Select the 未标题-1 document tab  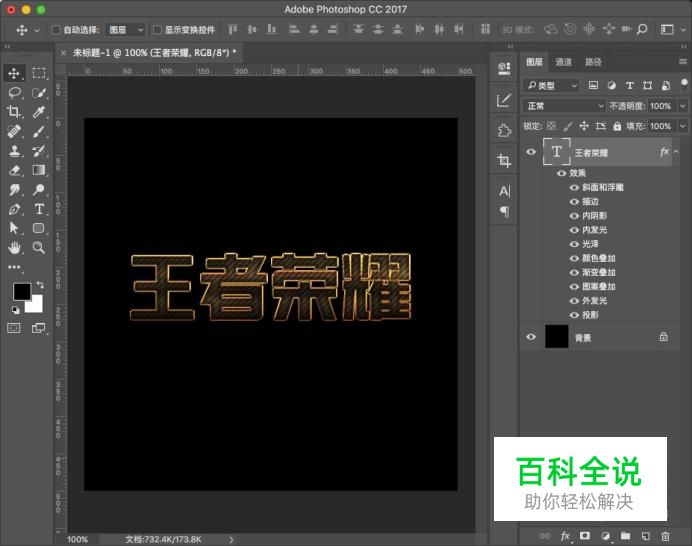coord(154,53)
